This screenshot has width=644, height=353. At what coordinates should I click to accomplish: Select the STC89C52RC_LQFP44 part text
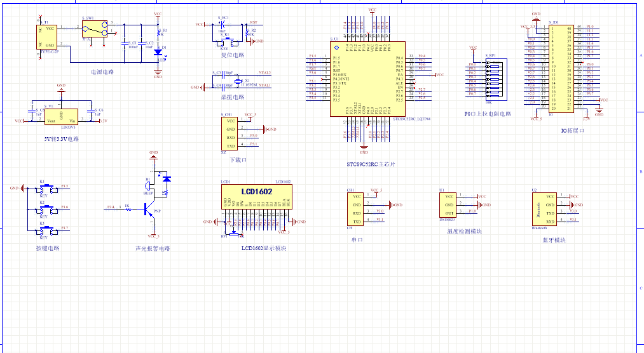[x=412, y=119]
